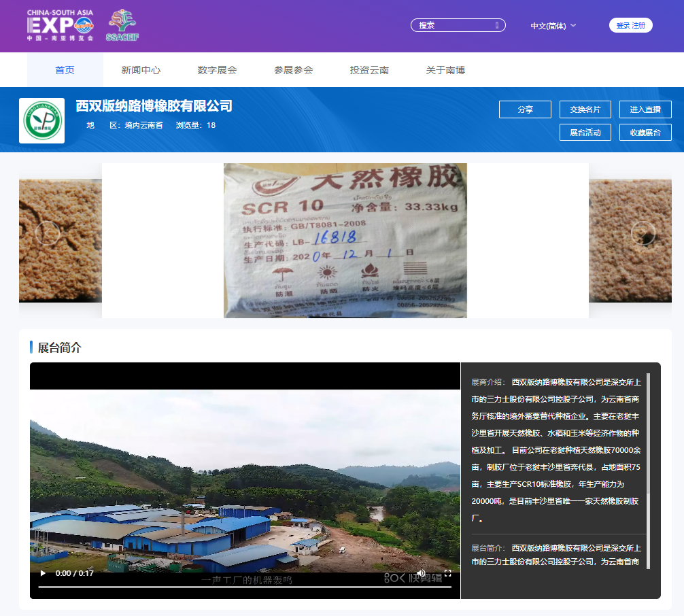Viewport: 684px width, 616px height.
Task: Click the China-South Asia Expo logo
Action: click(x=61, y=25)
